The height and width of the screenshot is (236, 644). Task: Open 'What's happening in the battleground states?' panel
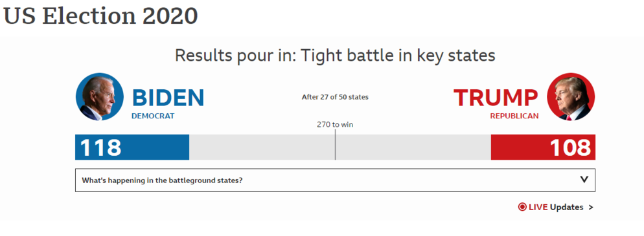(335, 180)
